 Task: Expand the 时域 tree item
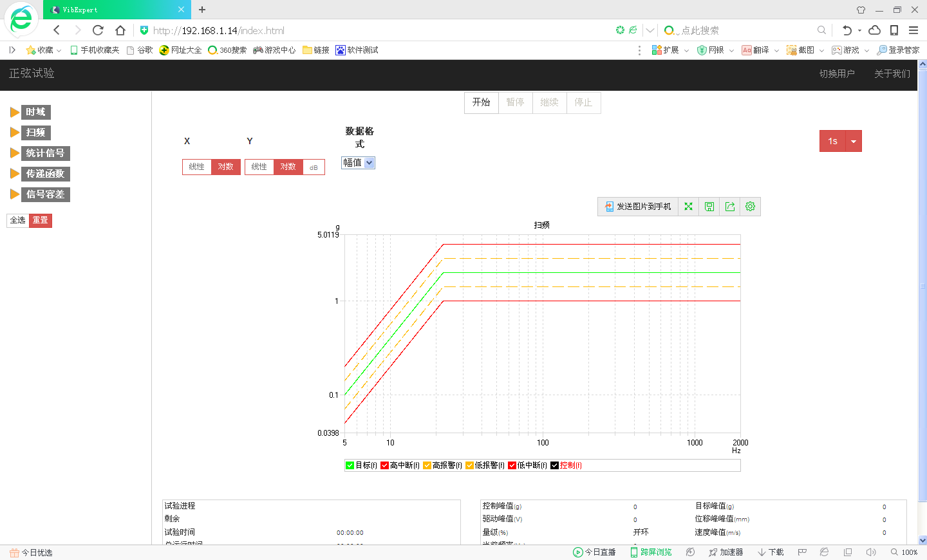point(14,112)
